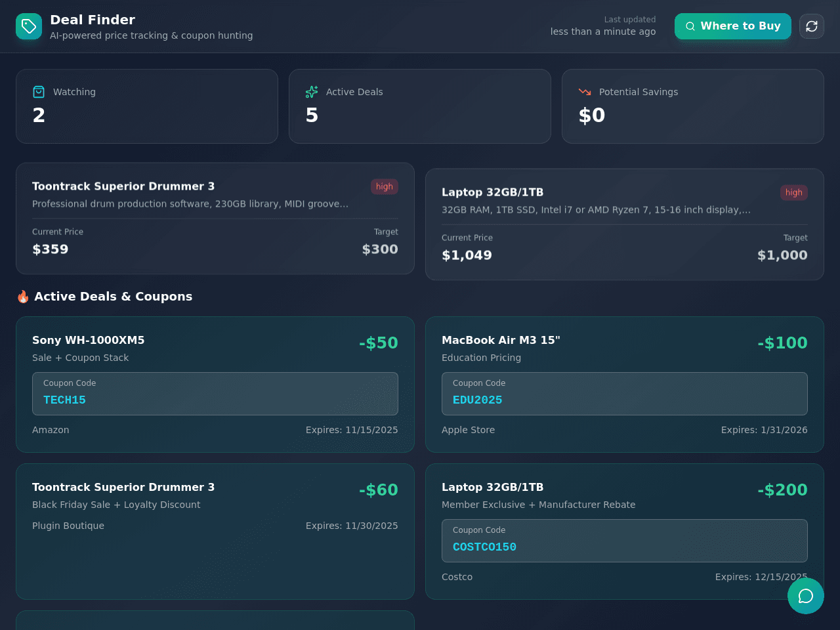Click the Watching shopping bag icon
840x630 pixels.
(x=39, y=92)
